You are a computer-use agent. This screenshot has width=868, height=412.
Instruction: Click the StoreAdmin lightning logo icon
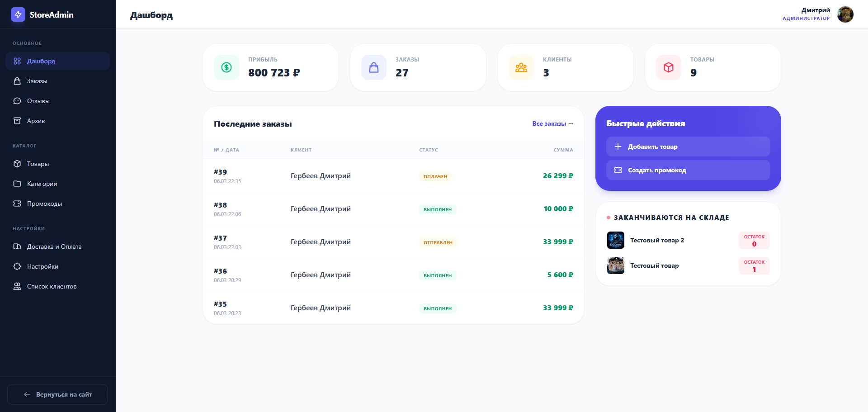18,14
